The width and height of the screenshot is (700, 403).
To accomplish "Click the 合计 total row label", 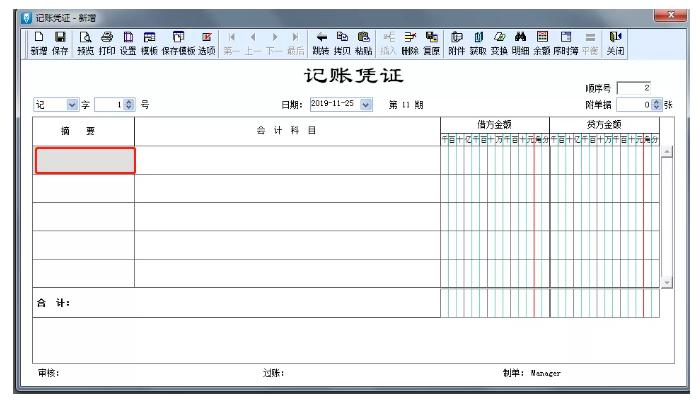I will click(54, 303).
